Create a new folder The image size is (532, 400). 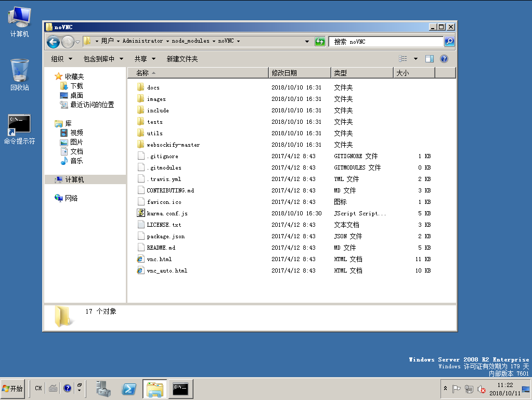(x=182, y=59)
